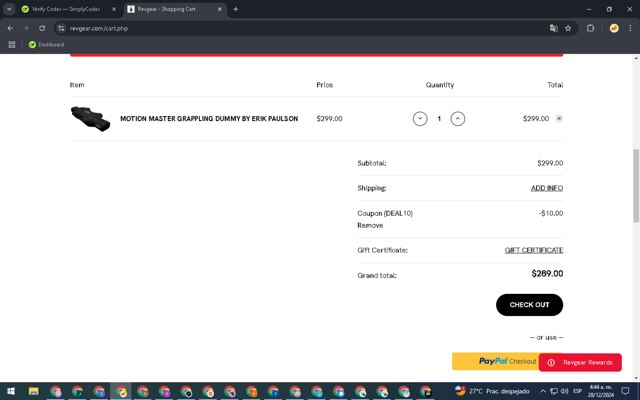
Task: Open the Dashboard bookmark
Action: point(47,44)
